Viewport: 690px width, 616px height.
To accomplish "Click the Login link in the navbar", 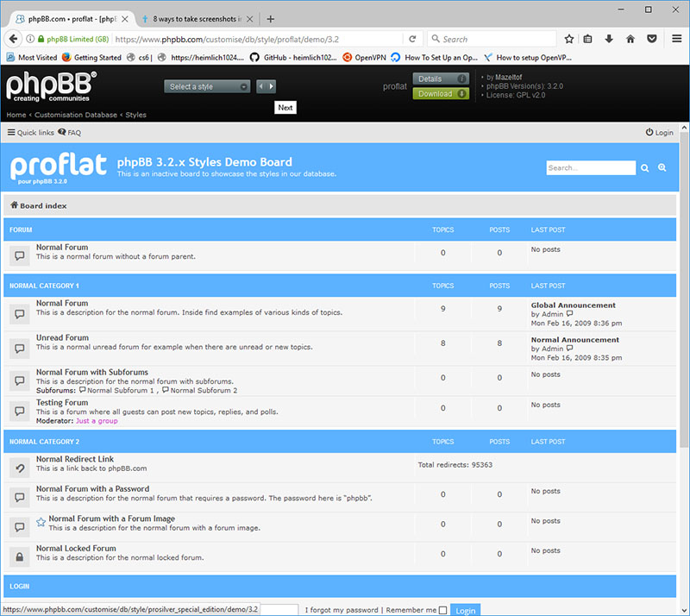I will click(x=659, y=133).
